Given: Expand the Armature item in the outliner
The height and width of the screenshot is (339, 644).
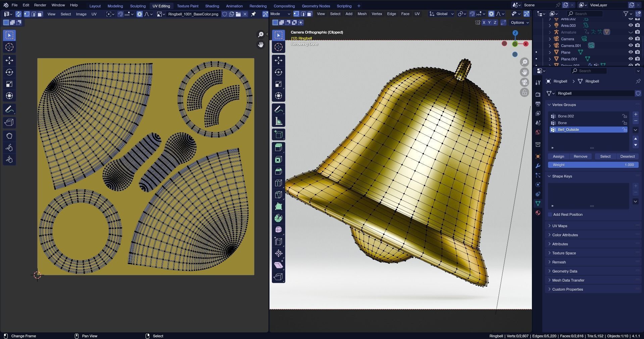Looking at the screenshot, I should tap(550, 32).
